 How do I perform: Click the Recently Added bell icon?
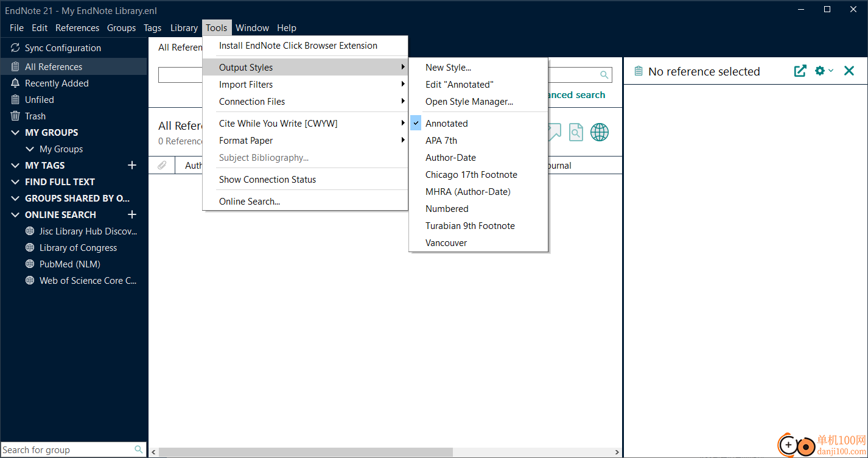(x=15, y=83)
